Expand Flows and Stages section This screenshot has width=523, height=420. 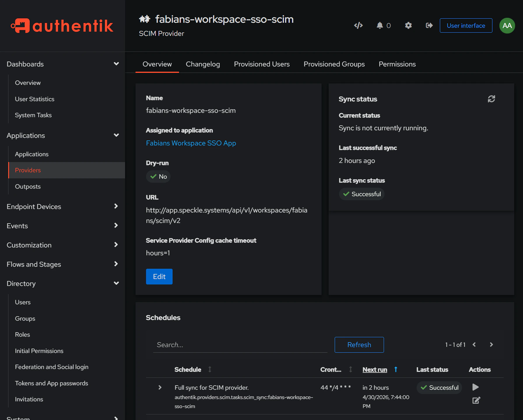(116, 264)
